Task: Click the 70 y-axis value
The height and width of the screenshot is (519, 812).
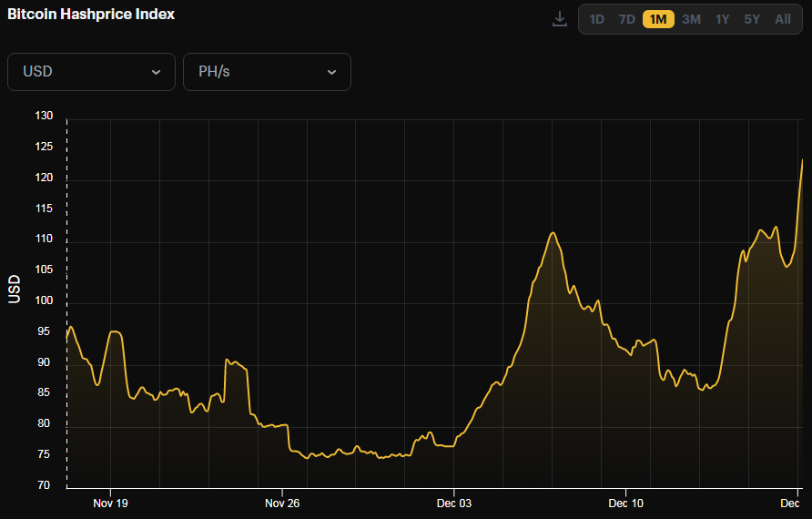Action: pos(44,485)
